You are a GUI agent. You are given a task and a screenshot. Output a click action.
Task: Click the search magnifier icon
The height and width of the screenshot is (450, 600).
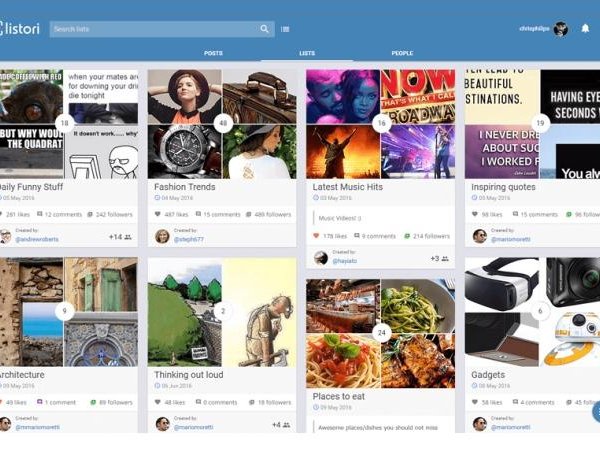[265, 29]
